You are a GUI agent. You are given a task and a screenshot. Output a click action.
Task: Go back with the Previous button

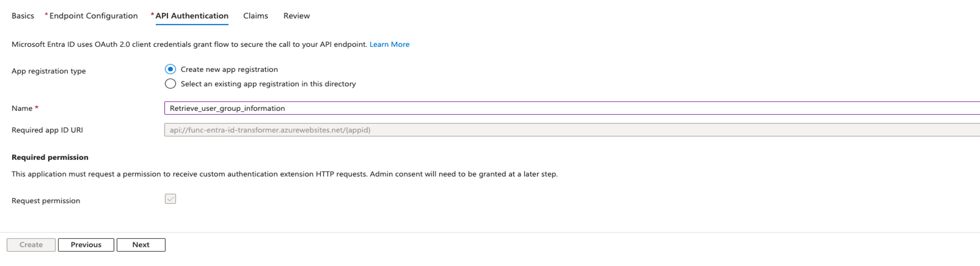86,245
